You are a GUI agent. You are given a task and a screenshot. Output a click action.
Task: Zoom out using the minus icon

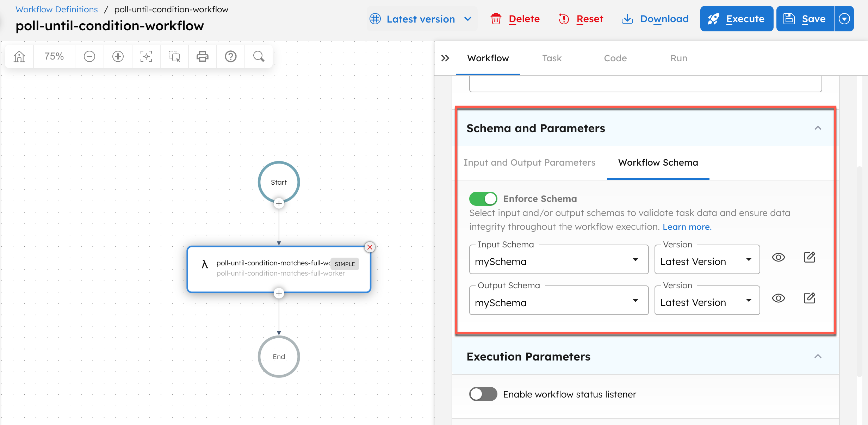pyautogui.click(x=89, y=56)
